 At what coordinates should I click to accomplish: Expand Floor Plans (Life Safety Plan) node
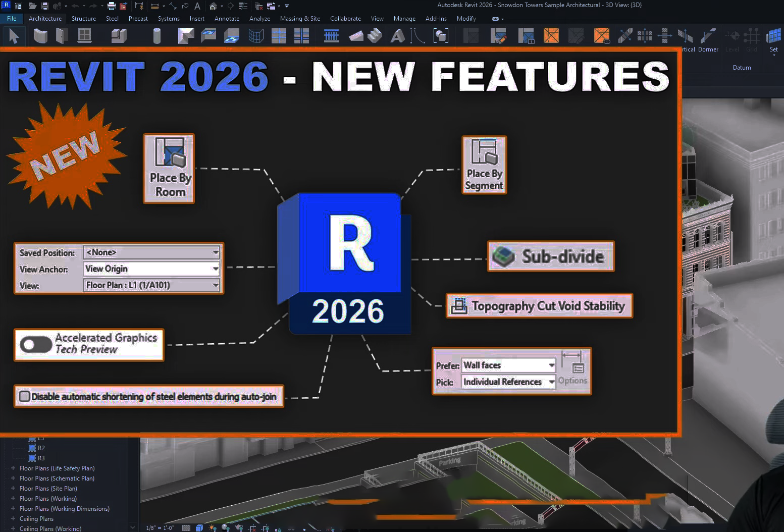[x=13, y=468]
